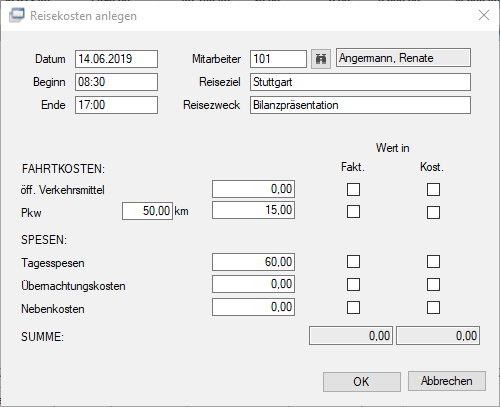Cancel with the Abbrechen button
Viewport: 500px width, 407px height.
(x=447, y=381)
